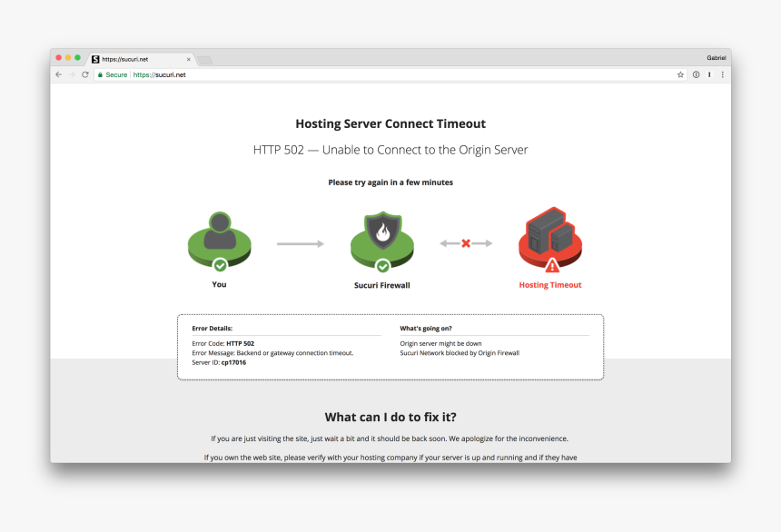Image resolution: width=781 pixels, height=532 pixels.
Task: Click the If you are just visiting paragraph
Action: pyautogui.click(x=390, y=438)
